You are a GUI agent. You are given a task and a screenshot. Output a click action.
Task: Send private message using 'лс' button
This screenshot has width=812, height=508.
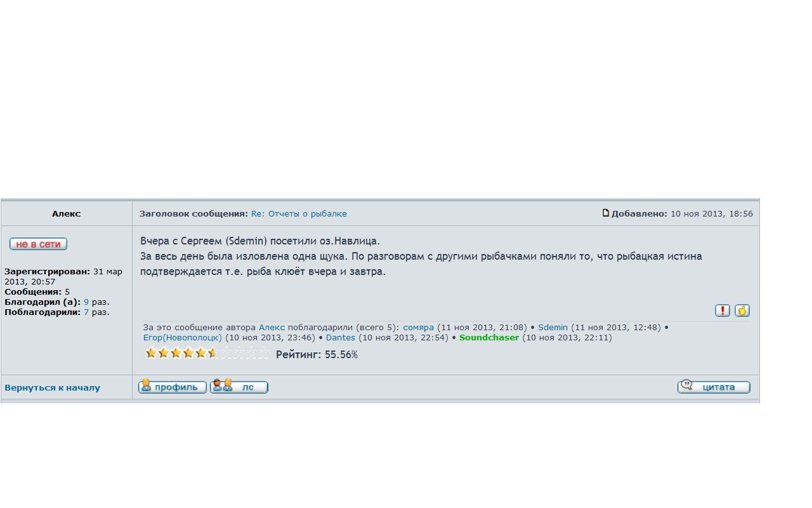[239, 387]
